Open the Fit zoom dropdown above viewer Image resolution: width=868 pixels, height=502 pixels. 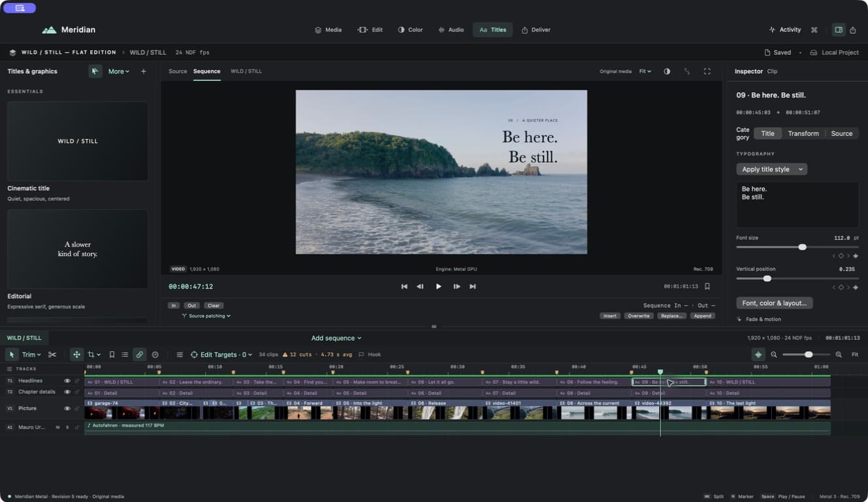click(x=645, y=71)
